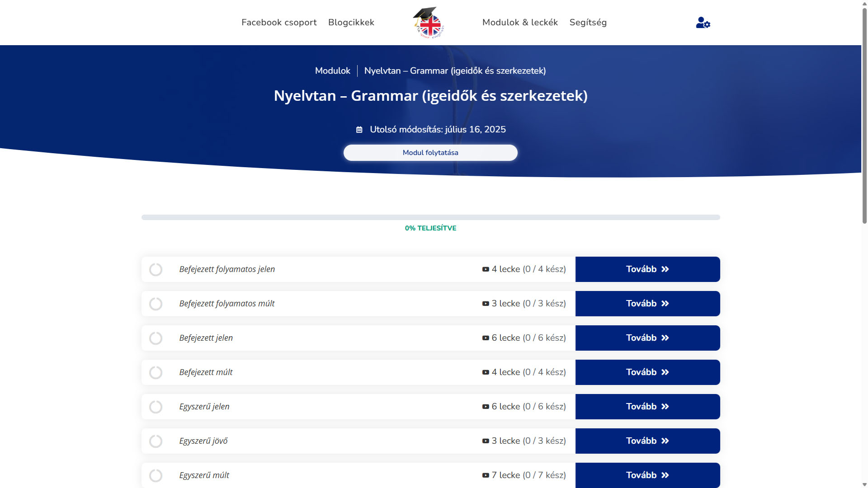Open the user account settings icon
Screen dimensions: 868x488
click(703, 23)
